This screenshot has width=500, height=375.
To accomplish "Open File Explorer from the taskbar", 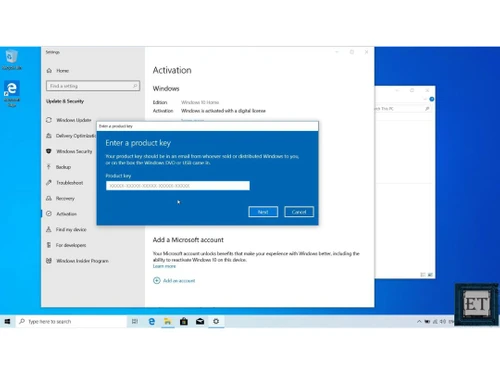I will pyautogui.click(x=168, y=321).
